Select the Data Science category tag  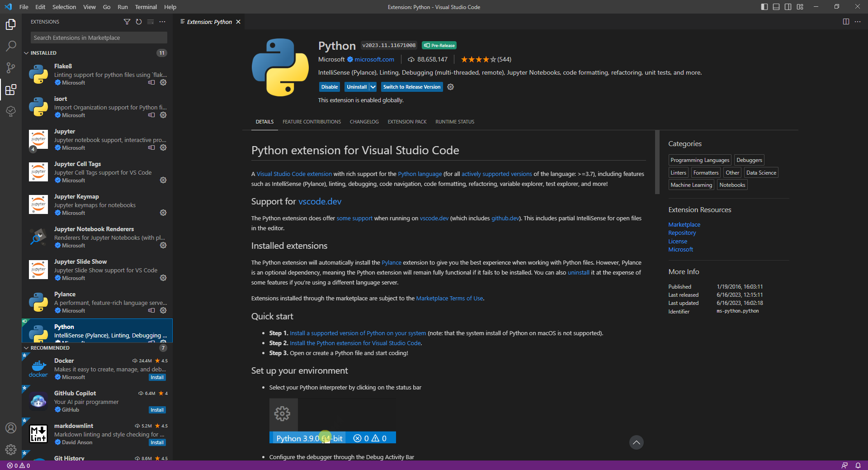[761, 173]
